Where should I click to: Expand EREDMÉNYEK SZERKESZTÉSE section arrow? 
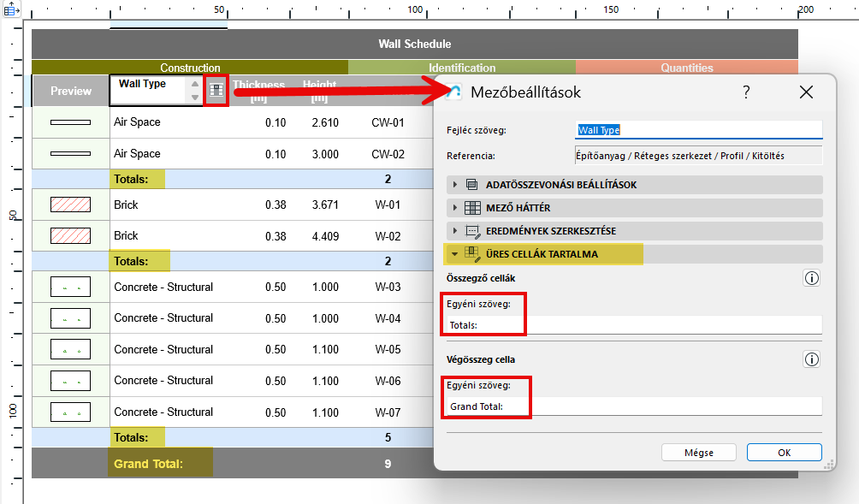click(x=454, y=231)
